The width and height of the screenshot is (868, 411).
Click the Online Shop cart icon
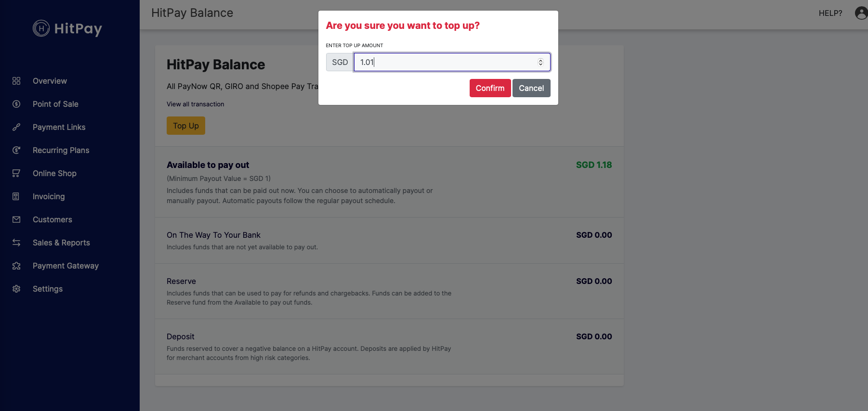point(16,173)
